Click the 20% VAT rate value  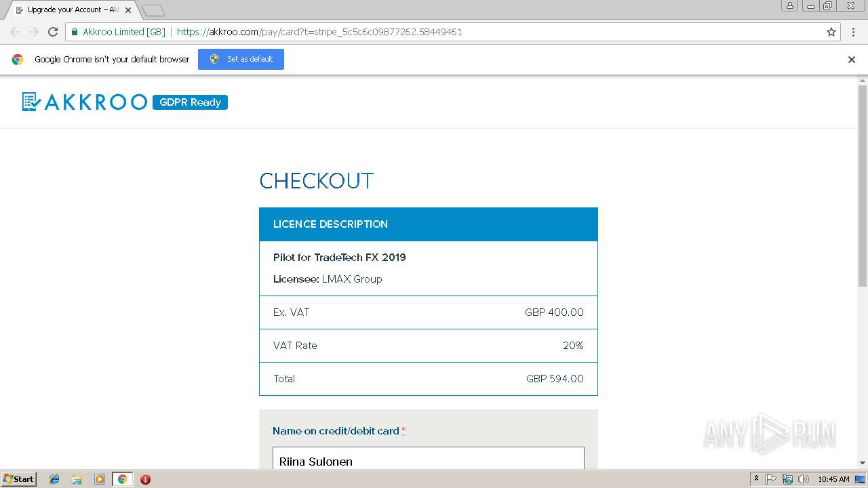[573, 346]
